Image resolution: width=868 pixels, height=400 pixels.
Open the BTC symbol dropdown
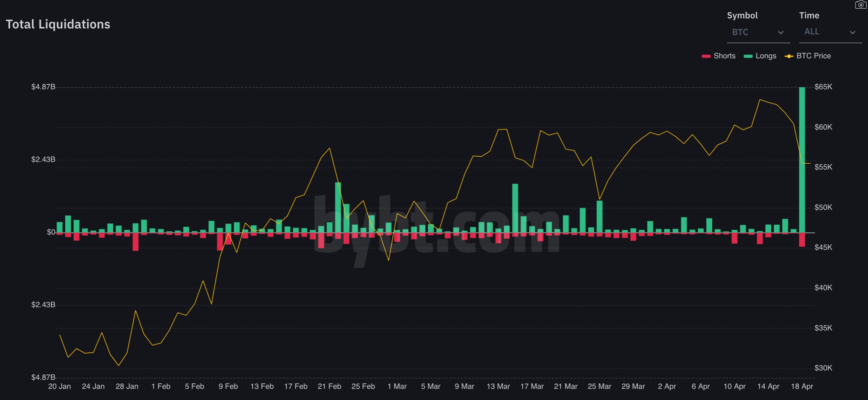(x=758, y=32)
